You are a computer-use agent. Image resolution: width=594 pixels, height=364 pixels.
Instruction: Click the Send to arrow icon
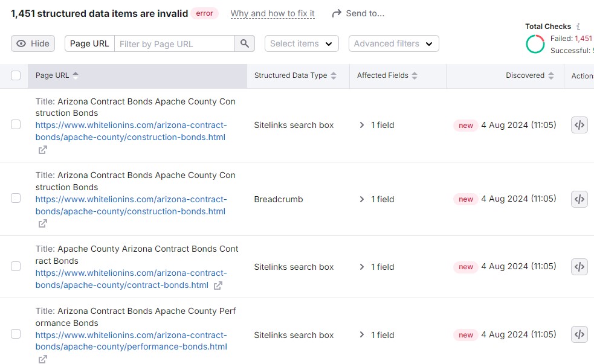point(336,12)
